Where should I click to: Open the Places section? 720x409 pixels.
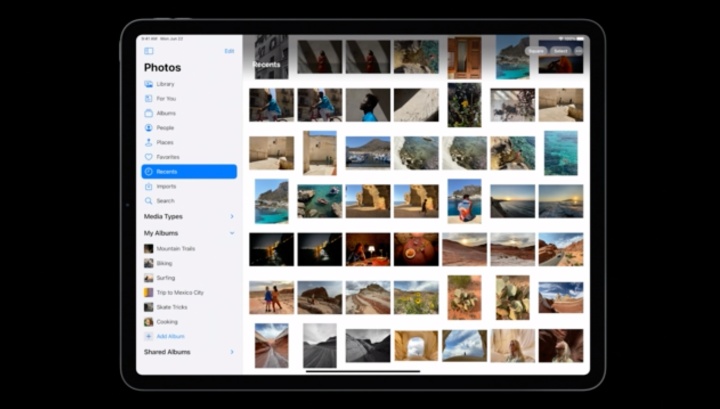point(164,142)
